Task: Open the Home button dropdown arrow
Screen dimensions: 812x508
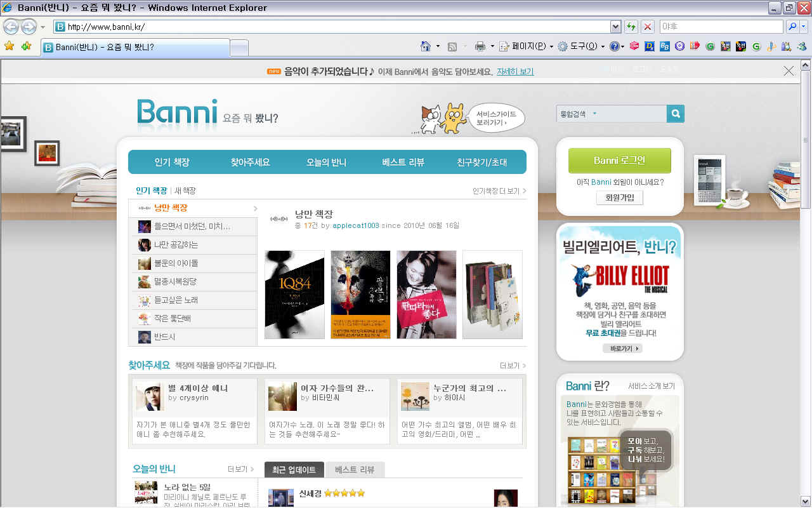Action: [438, 46]
